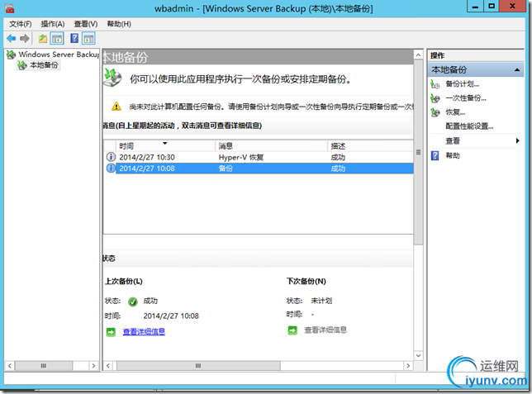This screenshot has width=532, height=394.
Task: Click the 恢复 recover icon
Action: click(435, 112)
